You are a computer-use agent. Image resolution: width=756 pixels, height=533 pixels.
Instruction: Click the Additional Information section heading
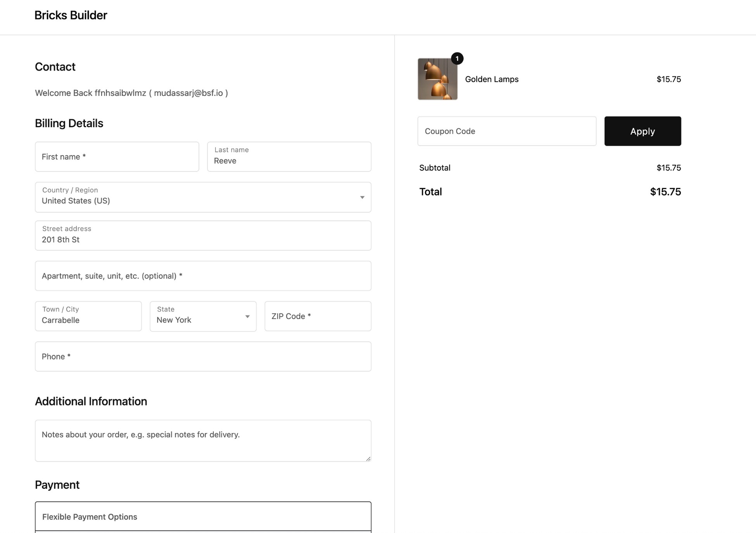(91, 401)
